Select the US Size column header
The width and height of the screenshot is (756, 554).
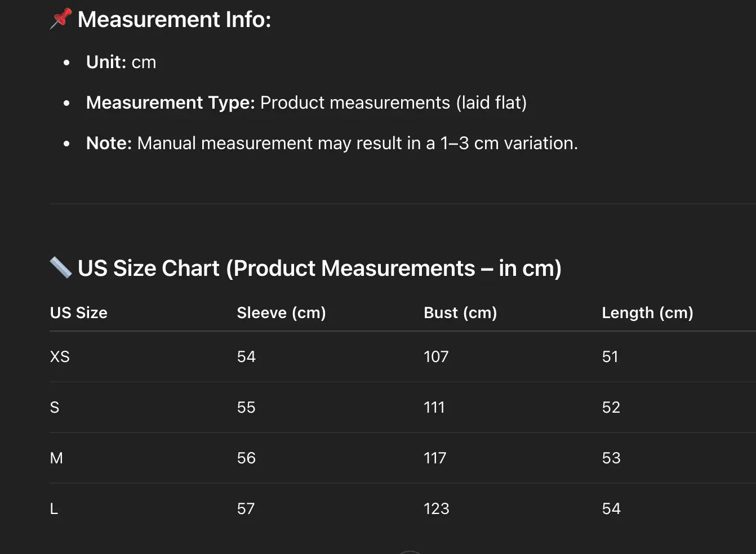click(79, 312)
